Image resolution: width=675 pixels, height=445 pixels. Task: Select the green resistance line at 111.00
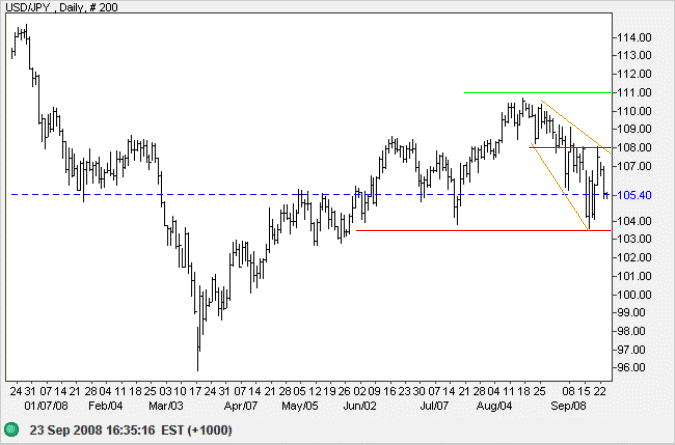(537, 92)
